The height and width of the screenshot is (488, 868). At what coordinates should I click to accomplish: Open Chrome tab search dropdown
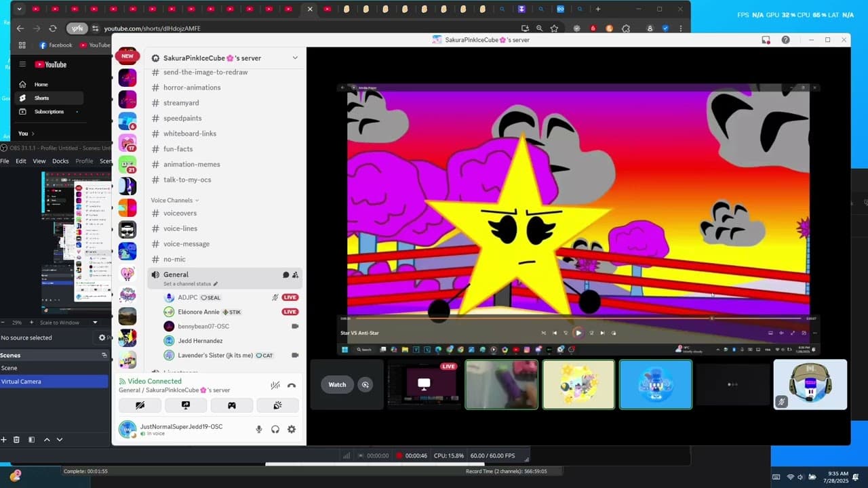[19, 9]
